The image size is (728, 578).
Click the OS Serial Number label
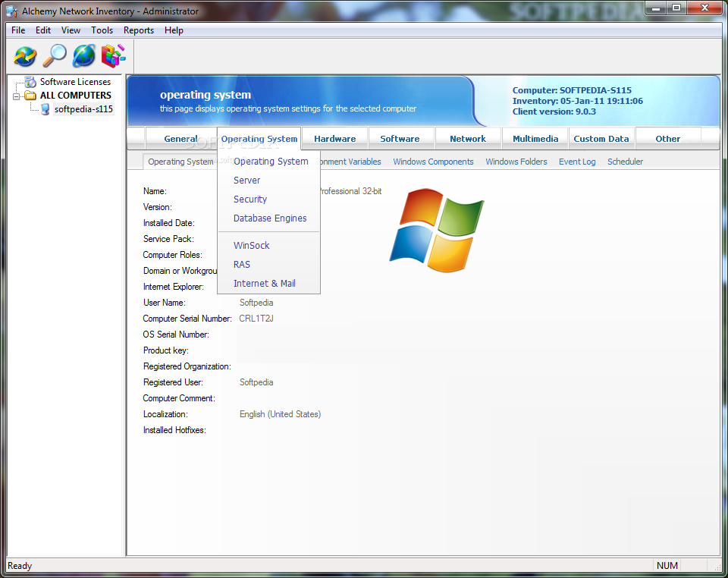(x=176, y=335)
